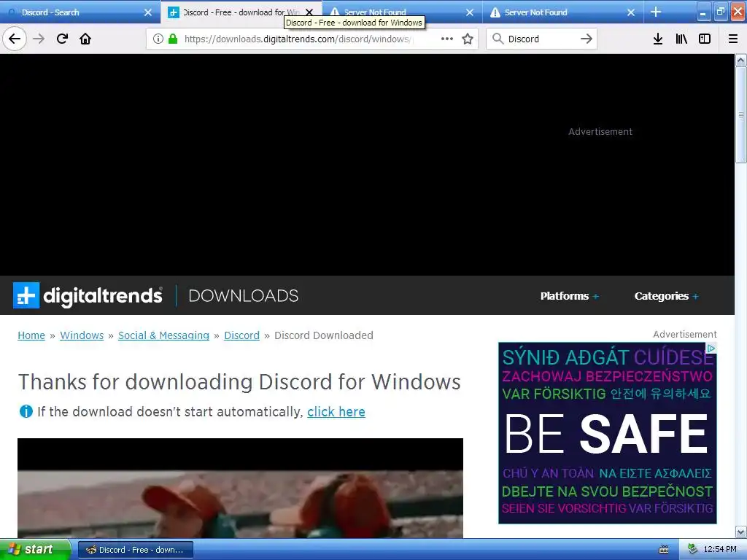Expand the Platforms menu

click(x=569, y=296)
